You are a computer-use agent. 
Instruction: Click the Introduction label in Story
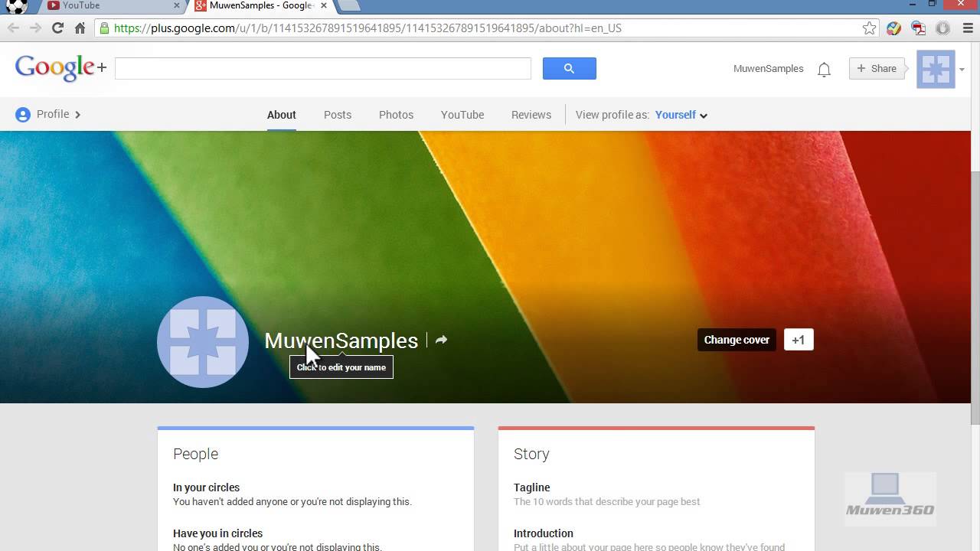pyautogui.click(x=544, y=533)
